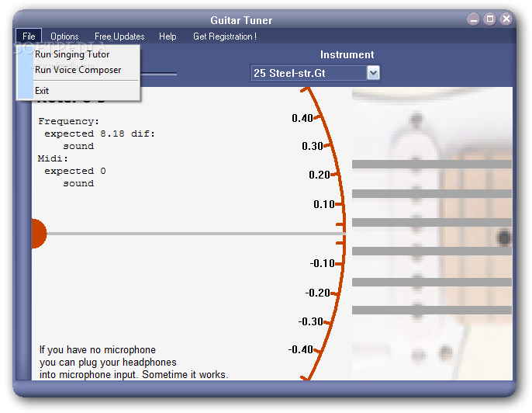
Task: Click the Midi: label
Action: coord(53,158)
